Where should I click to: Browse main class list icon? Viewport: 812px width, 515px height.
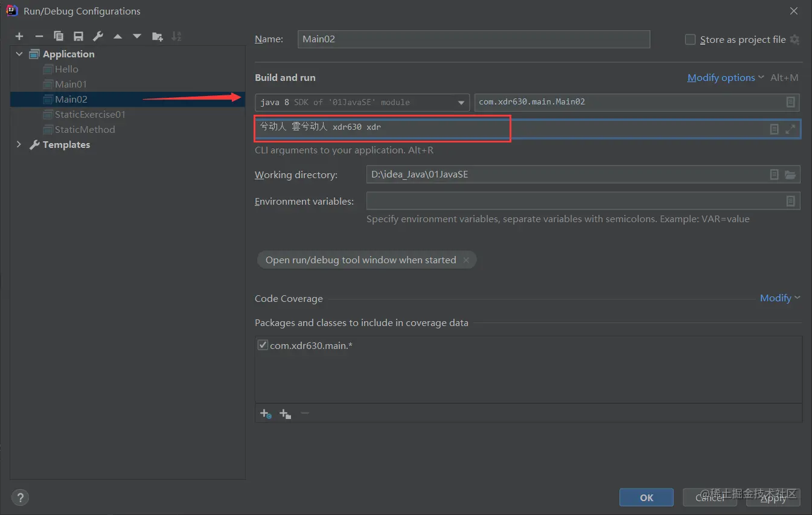(790, 102)
